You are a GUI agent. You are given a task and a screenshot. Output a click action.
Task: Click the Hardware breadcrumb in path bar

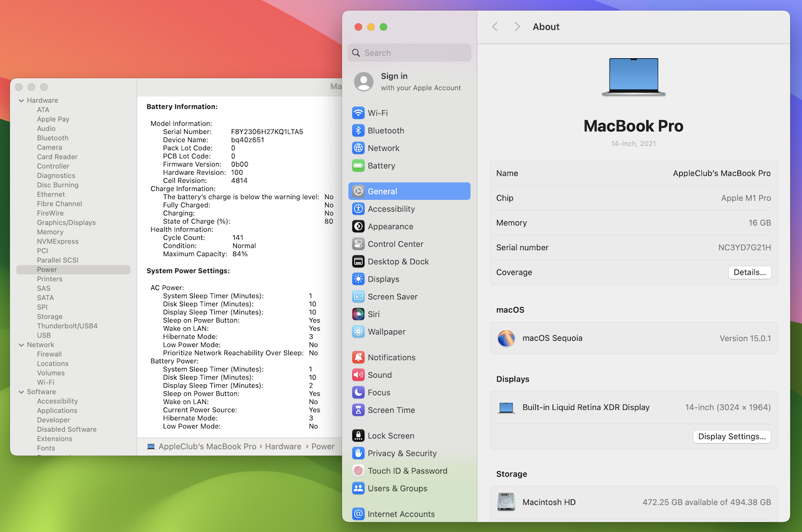click(x=283, y=446)
